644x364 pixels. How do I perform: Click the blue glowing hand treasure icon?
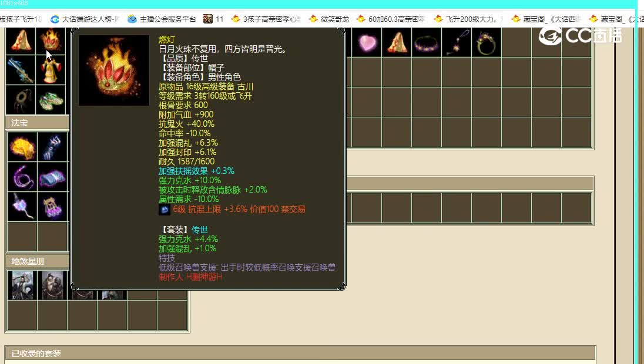click(52, 147)
